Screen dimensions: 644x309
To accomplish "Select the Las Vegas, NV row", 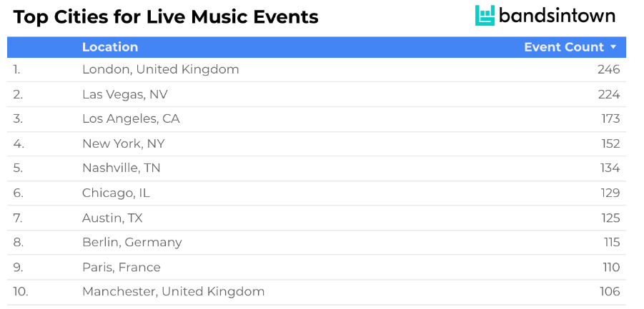I will (x=317, y=94).
